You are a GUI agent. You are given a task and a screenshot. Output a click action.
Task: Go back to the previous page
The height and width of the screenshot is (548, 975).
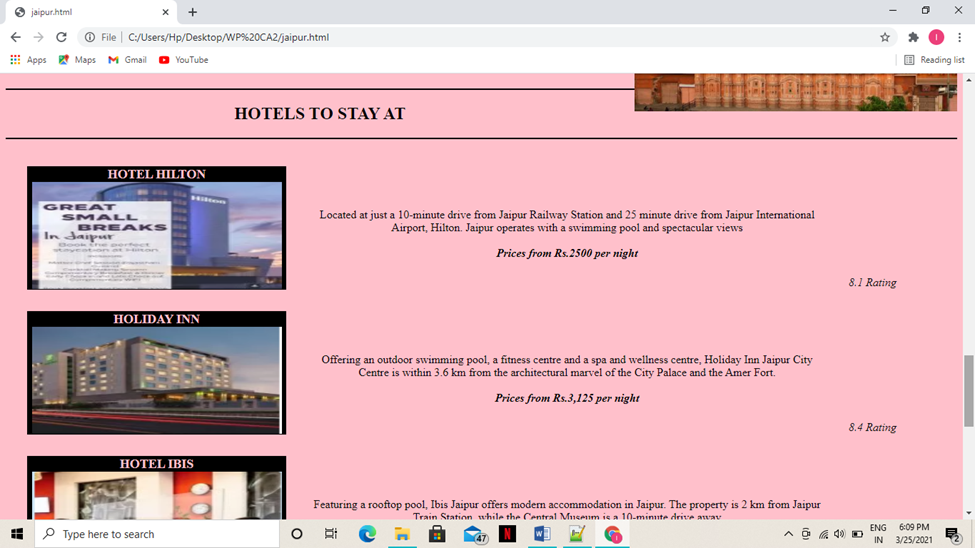pyautogui.click(x=16, y=37)
